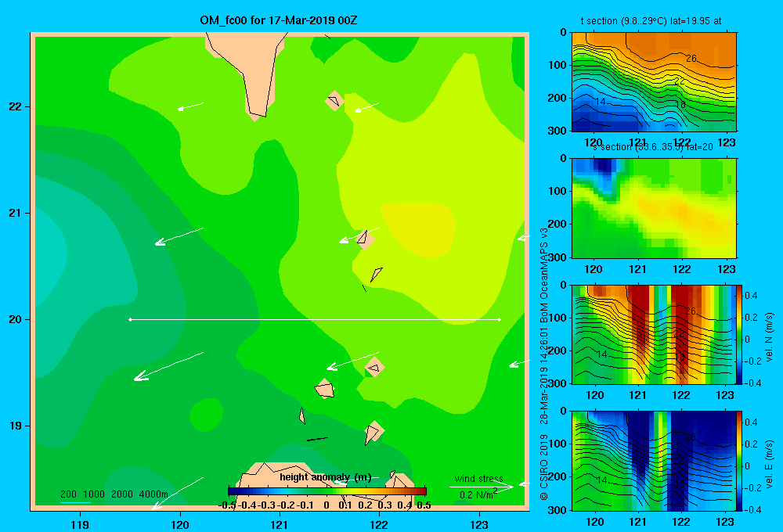Click latitude label 21 on main map axis

[x=15, y=213]
